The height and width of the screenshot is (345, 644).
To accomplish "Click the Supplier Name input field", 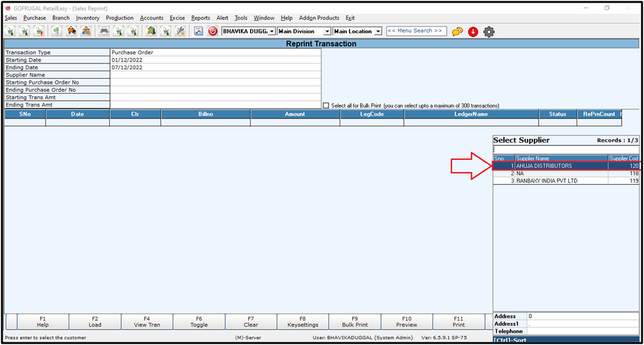I will click(x=215, y=75).
